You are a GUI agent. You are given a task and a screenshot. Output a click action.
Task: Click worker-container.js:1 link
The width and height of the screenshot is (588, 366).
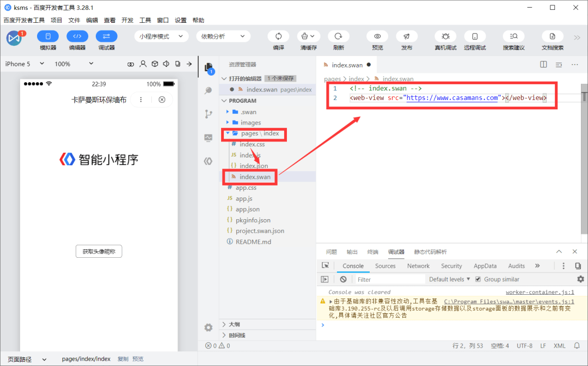[x=540, y=292]
